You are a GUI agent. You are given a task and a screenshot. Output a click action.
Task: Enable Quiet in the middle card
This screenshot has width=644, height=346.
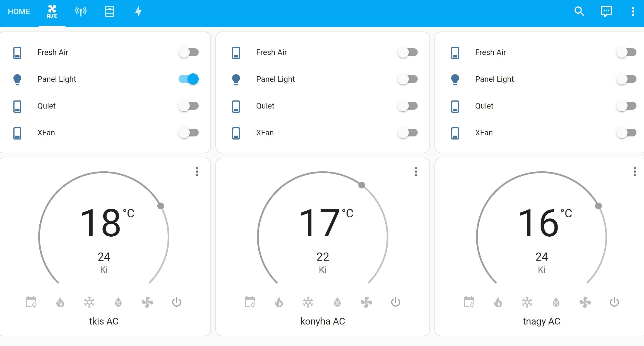coord(408,106)
